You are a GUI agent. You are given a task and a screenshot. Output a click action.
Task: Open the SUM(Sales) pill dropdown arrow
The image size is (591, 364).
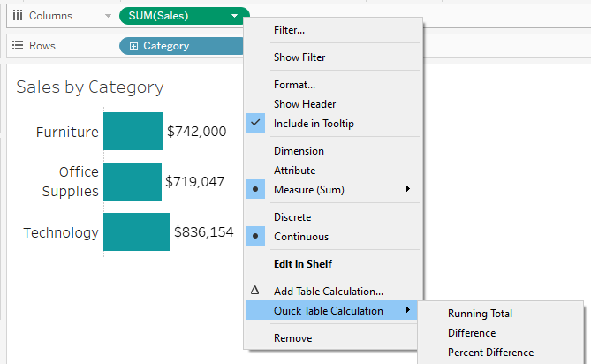pyautogui.click(x=234, y=16)
